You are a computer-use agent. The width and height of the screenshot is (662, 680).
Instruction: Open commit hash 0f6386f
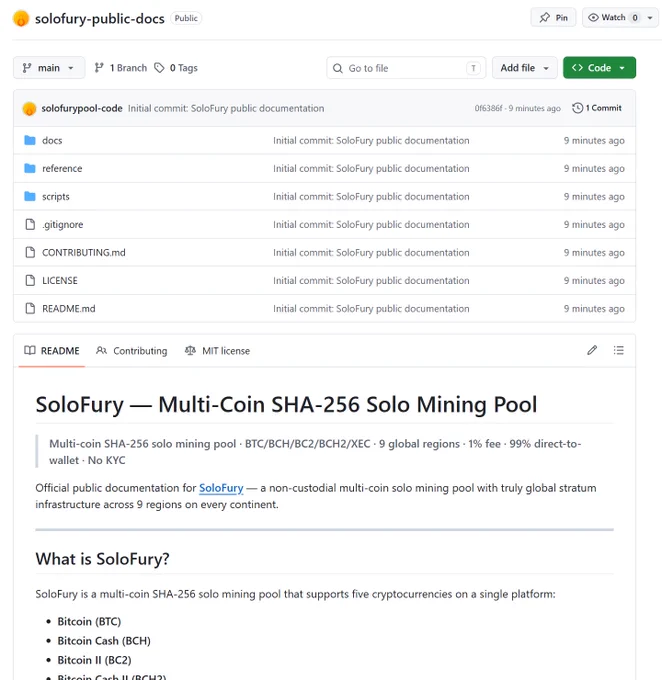488,108
